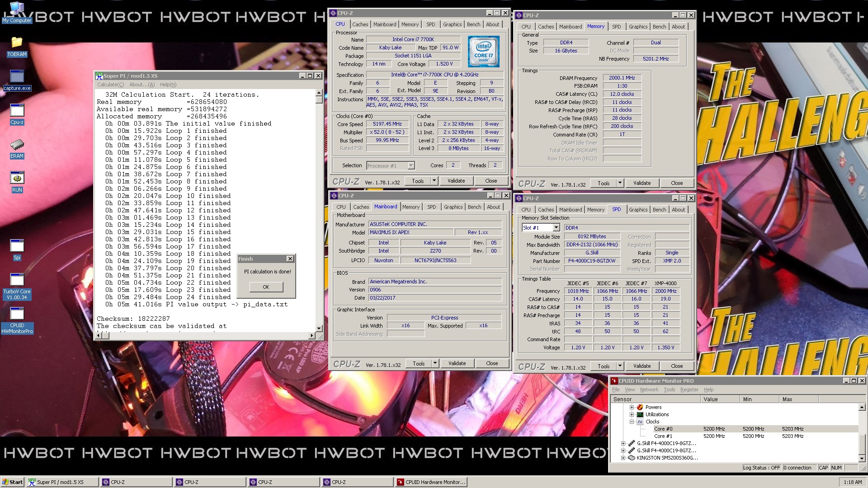Open Help menu in Super PI
The height and width of the screenshot is (488, 868).
(168, 84)
